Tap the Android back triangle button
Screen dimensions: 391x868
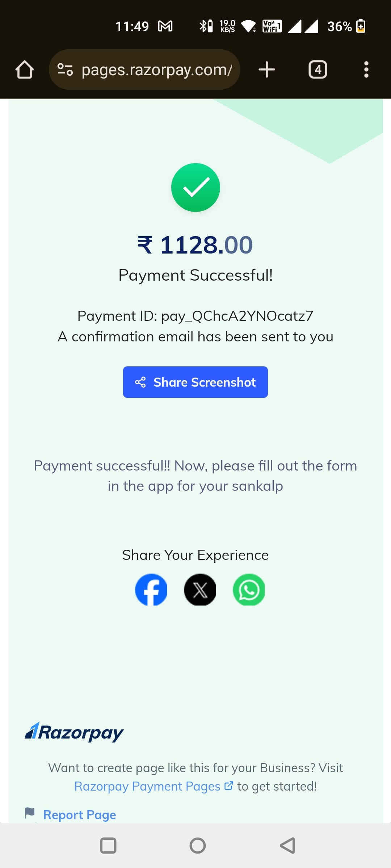[x=287, y=846]
